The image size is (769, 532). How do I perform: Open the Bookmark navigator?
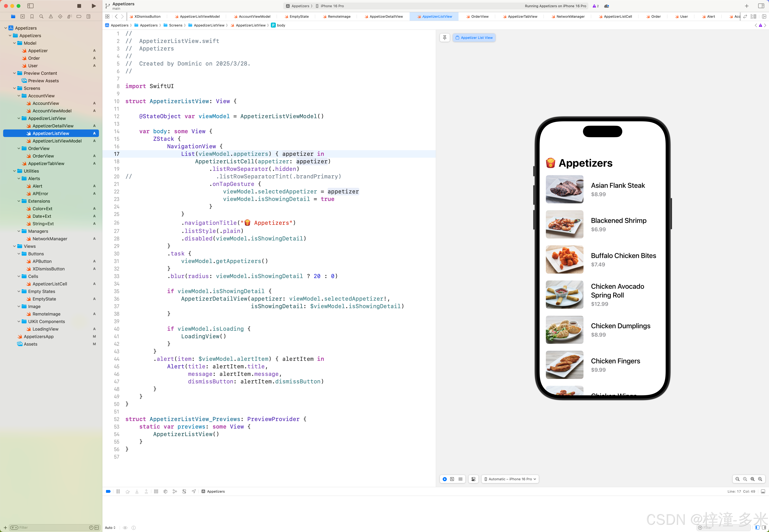coord(32,16)
